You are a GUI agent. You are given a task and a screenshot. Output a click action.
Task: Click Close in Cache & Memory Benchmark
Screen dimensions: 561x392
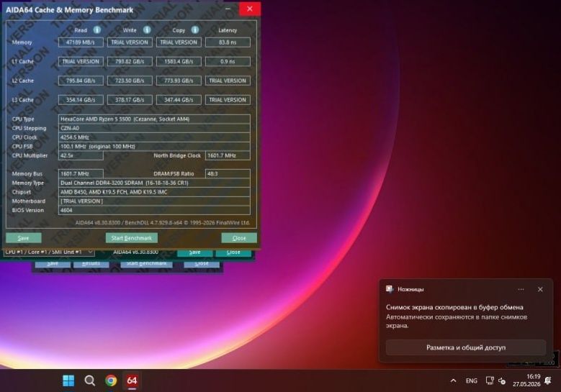[239, 238]
